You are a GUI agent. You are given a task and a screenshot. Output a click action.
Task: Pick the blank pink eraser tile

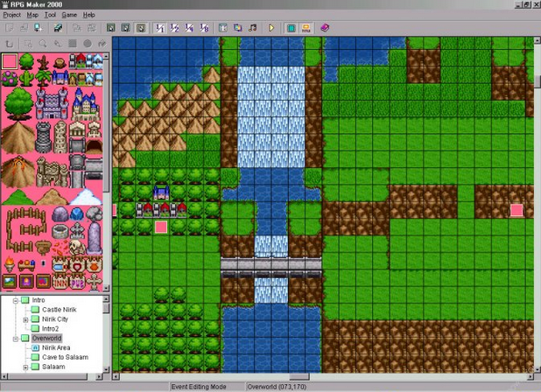[x=10, y=61]
